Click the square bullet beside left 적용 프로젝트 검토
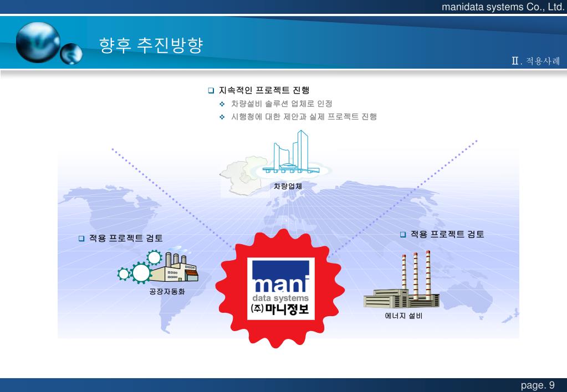The width and height of the screenshot is (567, 392). (x=81, y=239)
